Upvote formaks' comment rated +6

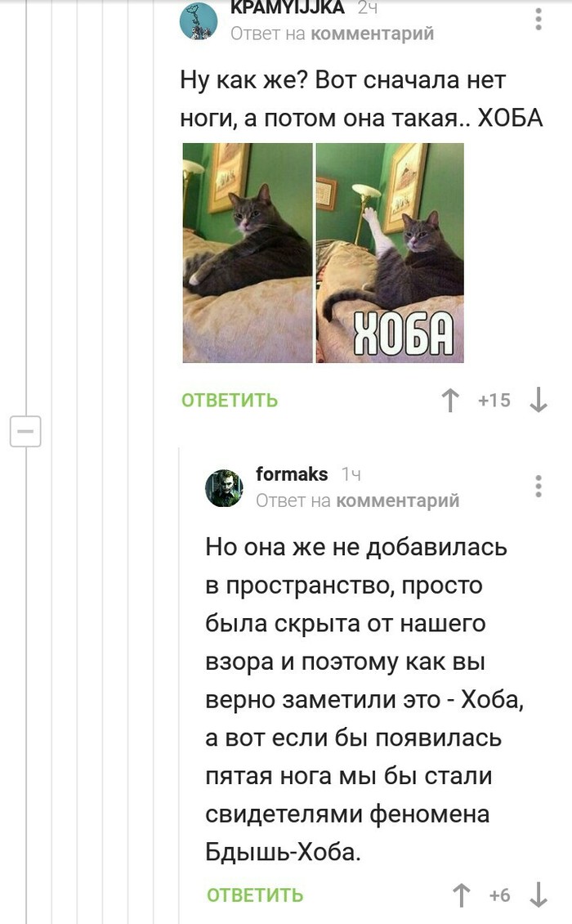click(x=461, y=895)
